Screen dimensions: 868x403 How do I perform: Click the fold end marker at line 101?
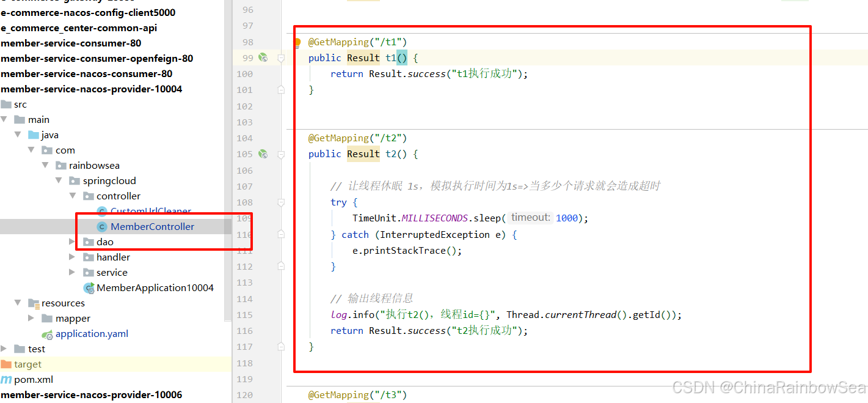tap(281, 90)
